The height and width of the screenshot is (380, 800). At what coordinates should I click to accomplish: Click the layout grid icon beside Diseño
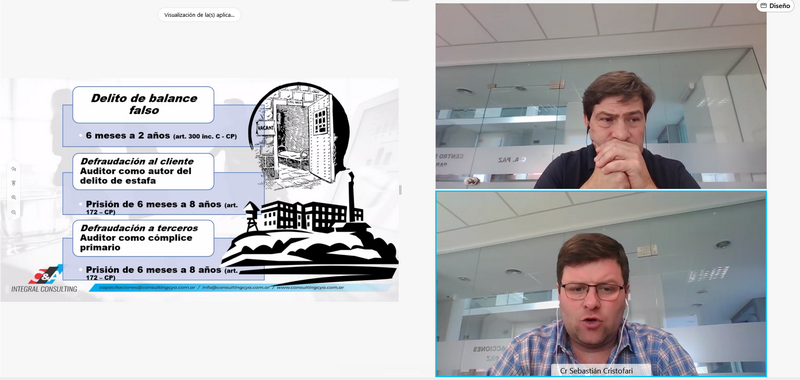764,6
